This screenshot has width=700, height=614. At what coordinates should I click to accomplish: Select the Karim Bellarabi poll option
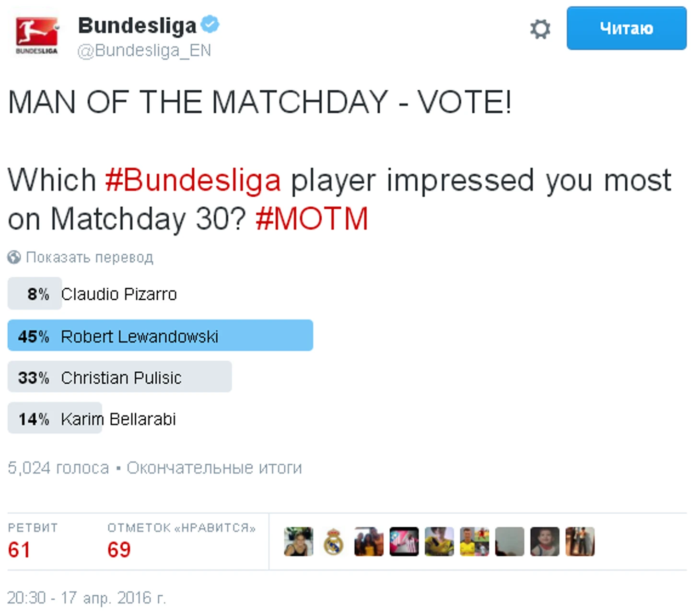(92, 418)
